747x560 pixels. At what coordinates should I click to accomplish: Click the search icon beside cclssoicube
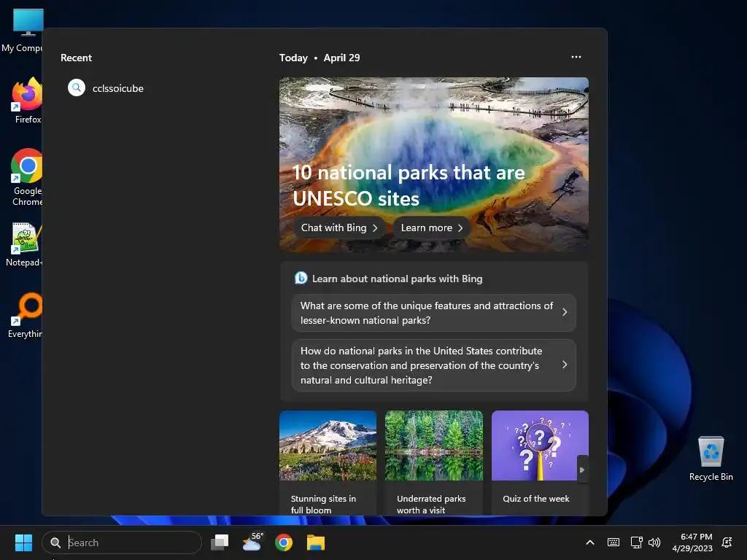pyautogui.click(x=76, y=87)
